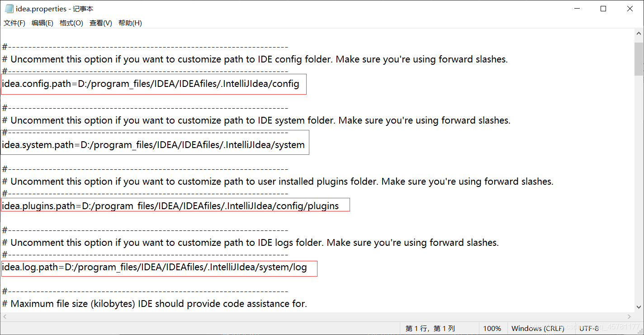Click the vertical scrollbar up arrow
The width and height of the screenshot is (644, 335).
tap(639, 33)
